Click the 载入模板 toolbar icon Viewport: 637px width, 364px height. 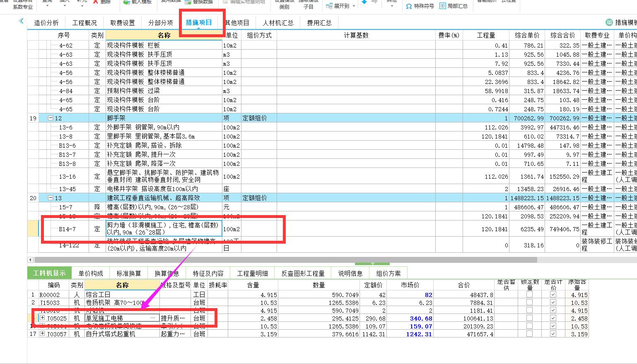point(127,2)
